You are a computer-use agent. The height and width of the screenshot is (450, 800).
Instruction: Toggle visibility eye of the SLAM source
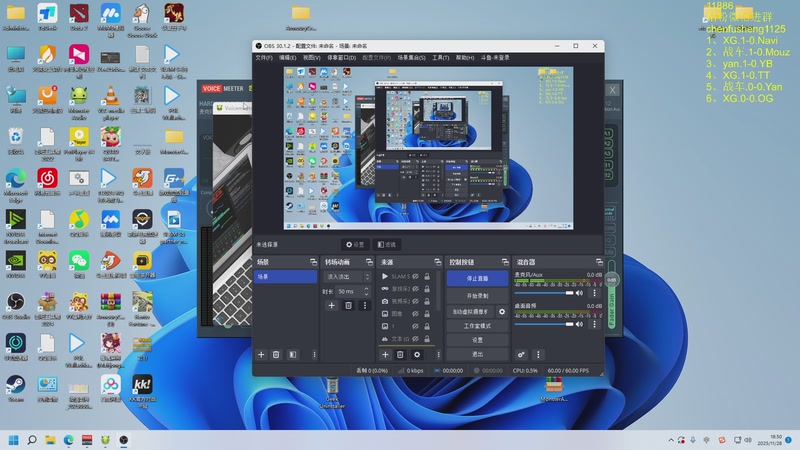[415, 277]
